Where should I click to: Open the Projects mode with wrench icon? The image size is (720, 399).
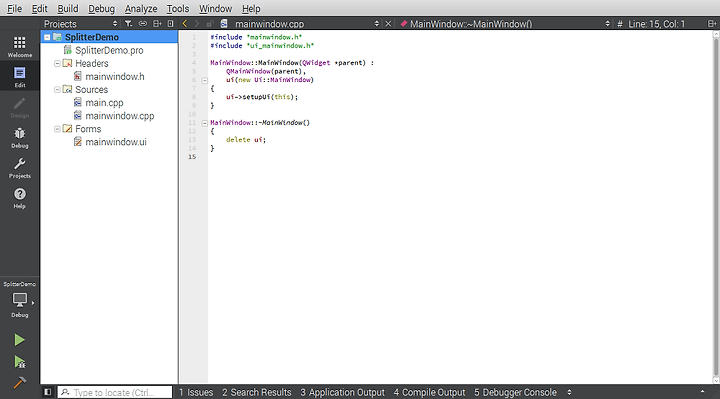[x=20, y=168]
